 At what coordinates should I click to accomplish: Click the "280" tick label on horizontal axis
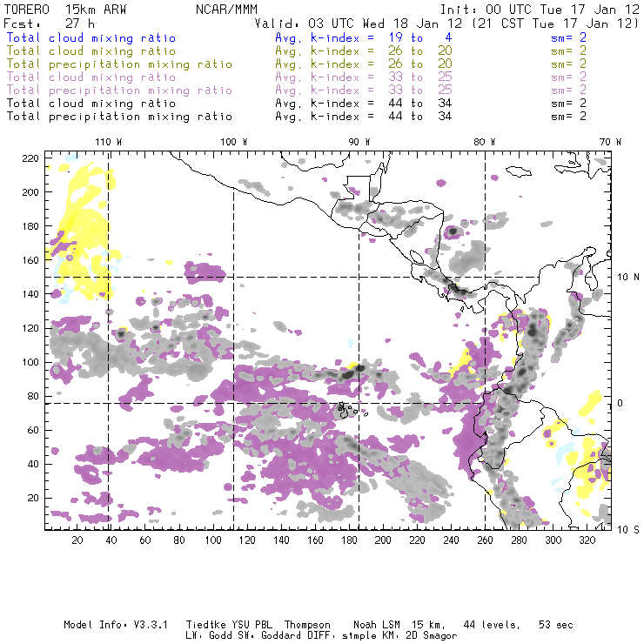pos(520,540)
